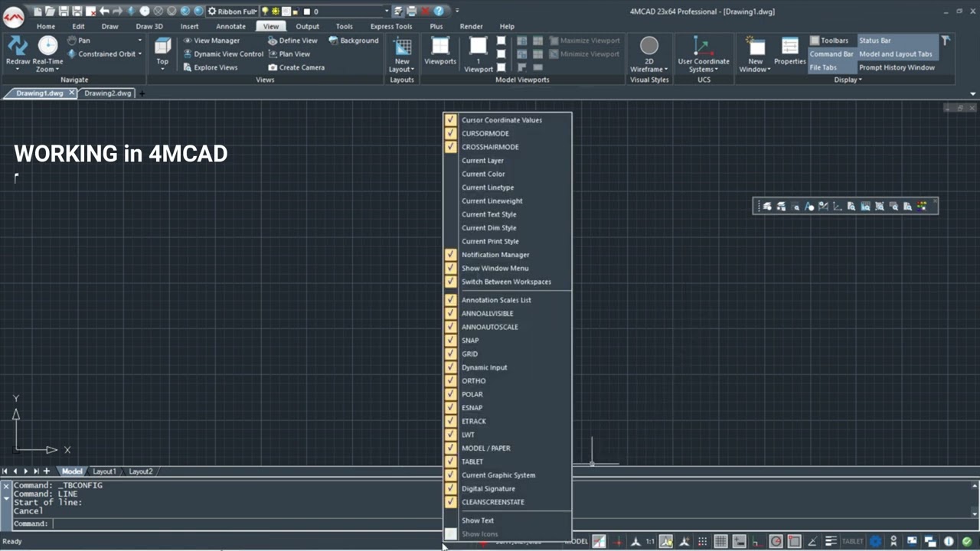This screenshot has height=551, width=980.
Task: Open the Constrained Orbit dropdown
Action: [140, 54]
